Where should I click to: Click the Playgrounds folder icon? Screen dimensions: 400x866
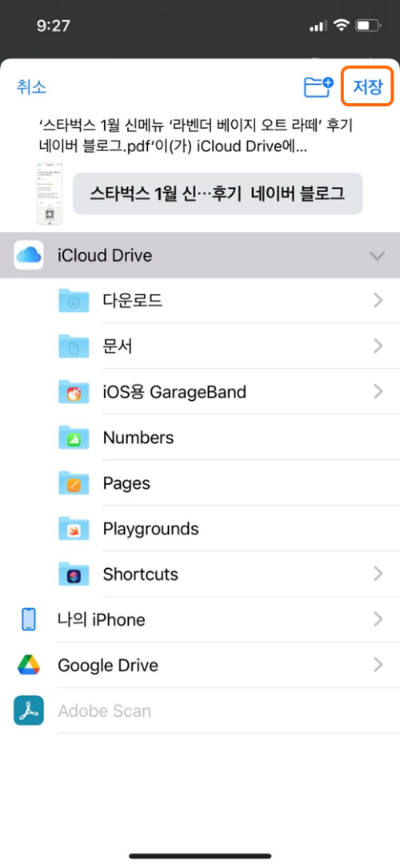73,529
